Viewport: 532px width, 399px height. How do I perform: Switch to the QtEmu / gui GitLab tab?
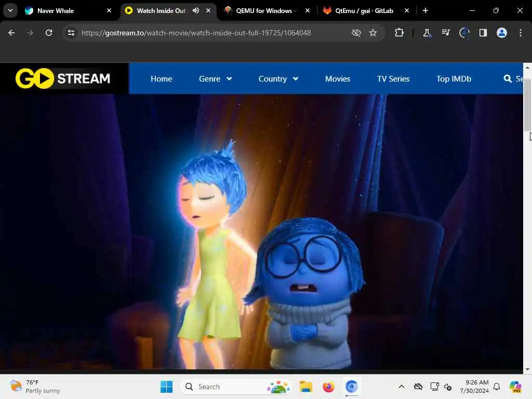pos(364,11)
